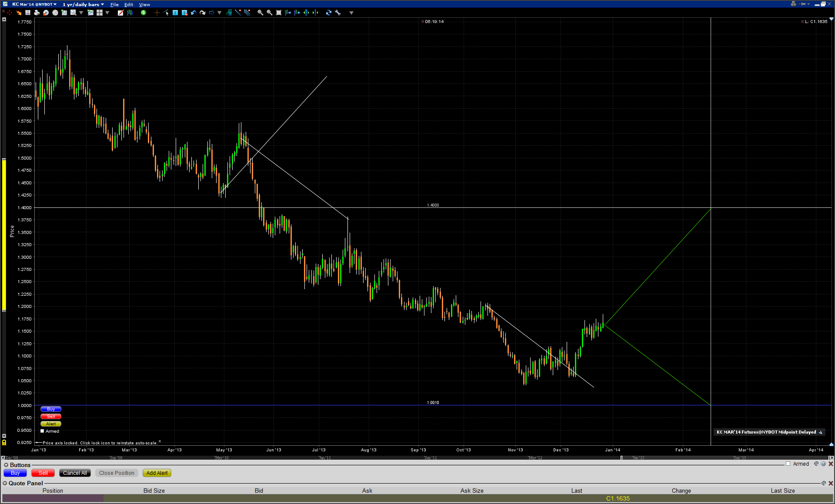Open the rightmost toolbar overflow dropdown arrow
Screen dimensions: 835x504
351,13
